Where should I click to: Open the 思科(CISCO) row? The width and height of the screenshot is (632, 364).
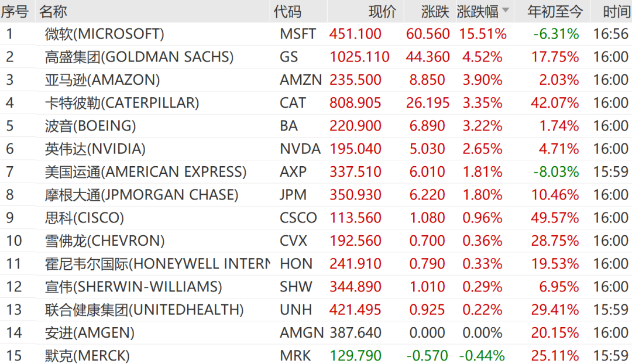point(316,218)
